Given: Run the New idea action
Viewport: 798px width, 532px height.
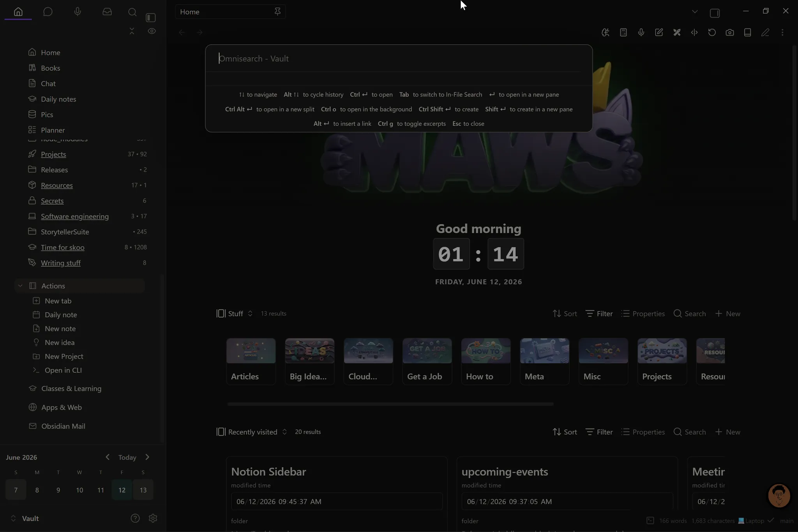Looking at the screenshot, I should click(60, 342).
